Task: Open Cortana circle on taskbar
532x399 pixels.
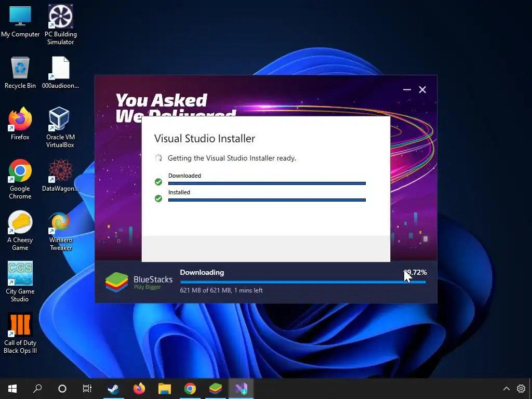Action: pos(62,388)
